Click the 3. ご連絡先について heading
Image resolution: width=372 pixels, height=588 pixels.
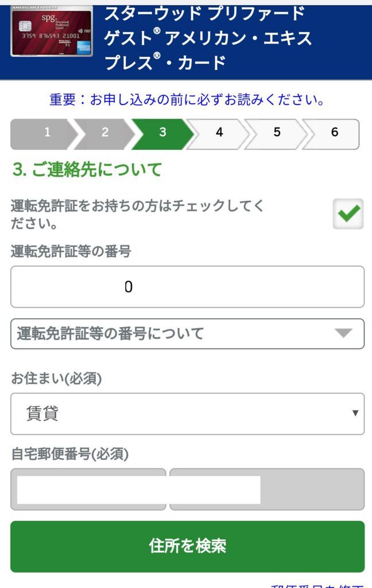click(x=87, y=170)
